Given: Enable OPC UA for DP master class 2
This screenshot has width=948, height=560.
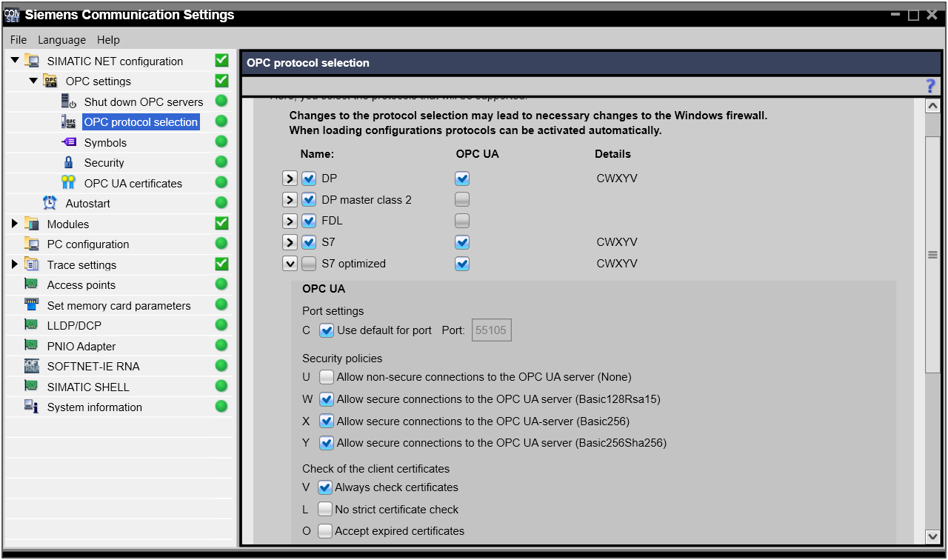Looking at the screenshot, I should tap(462, 199).
